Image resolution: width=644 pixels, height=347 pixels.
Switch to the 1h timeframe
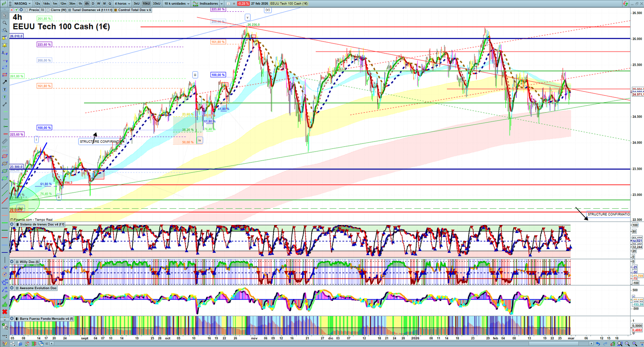pyautogui.click(x=80, y=4)
